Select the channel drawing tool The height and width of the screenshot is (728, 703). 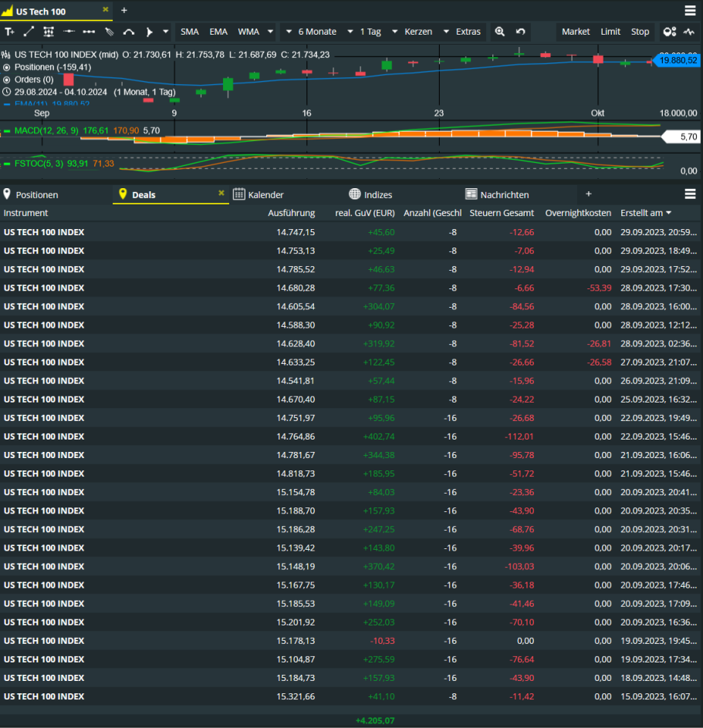point(49,32)
